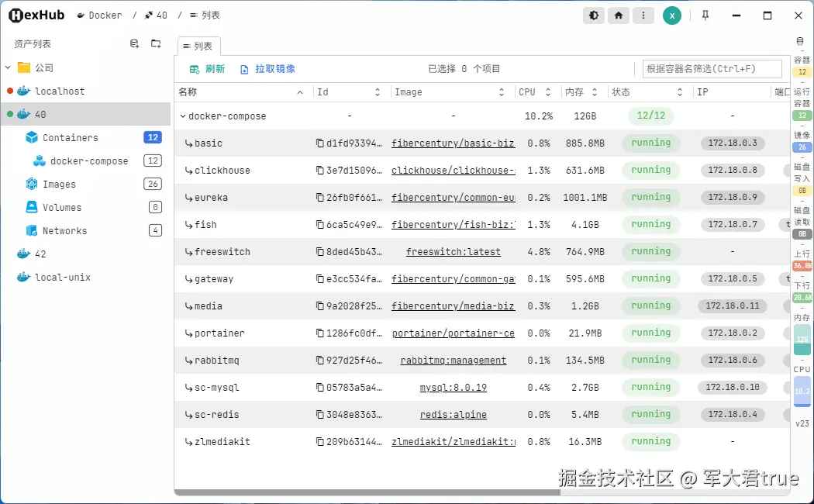
Task: Open the fibercentury/basic-biz image link
Action: (x=454, y=143)
